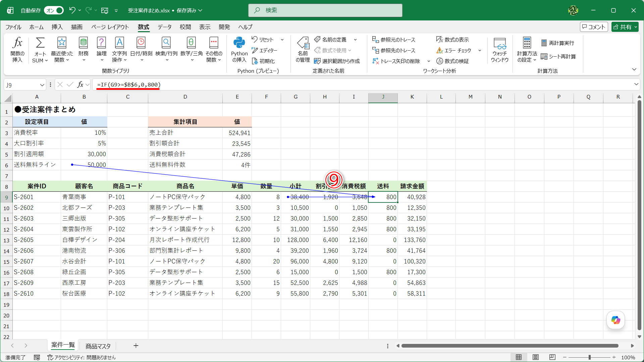This screenshot has height=362, width=644.
Task: Click zoom out minus button
Action: point(565,357)
